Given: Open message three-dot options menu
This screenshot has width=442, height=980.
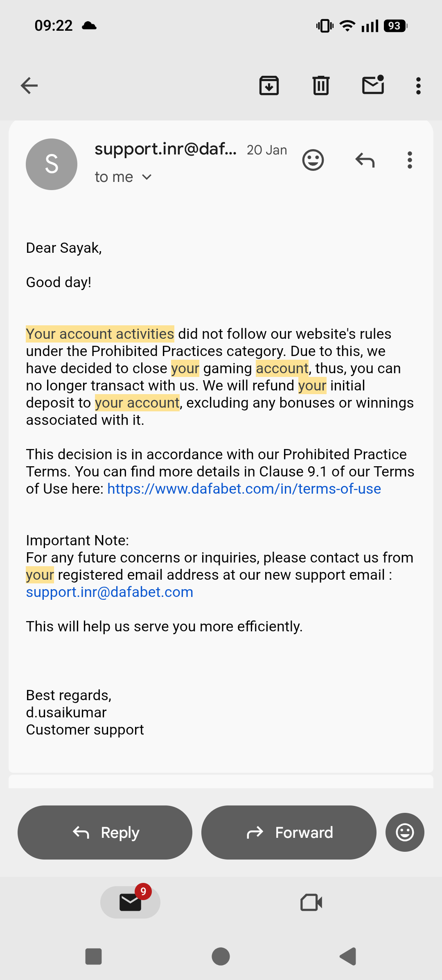Looking at the screenshot, I should point(410,160).
